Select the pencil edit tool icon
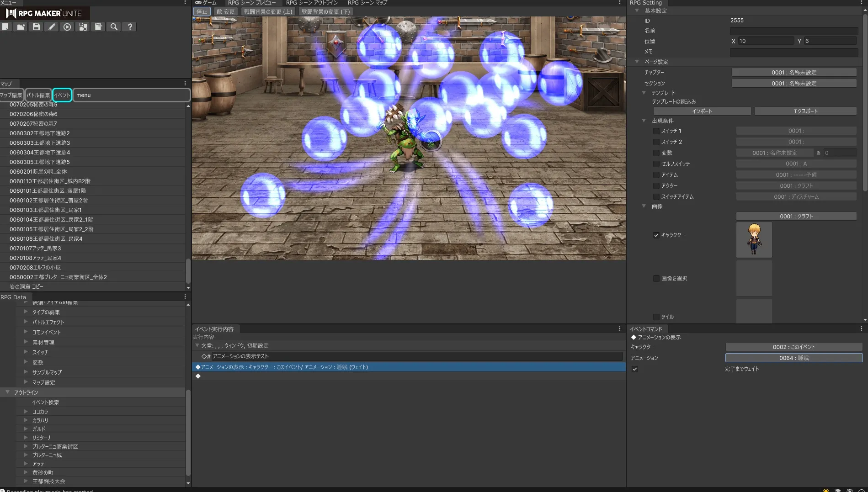 pos(52,27)
